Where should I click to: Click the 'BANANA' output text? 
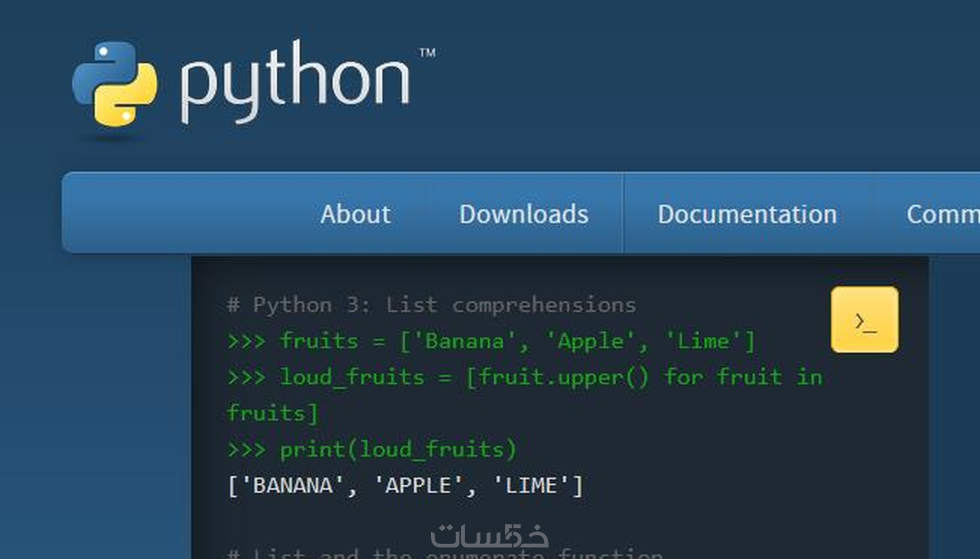tap(293, 486)
